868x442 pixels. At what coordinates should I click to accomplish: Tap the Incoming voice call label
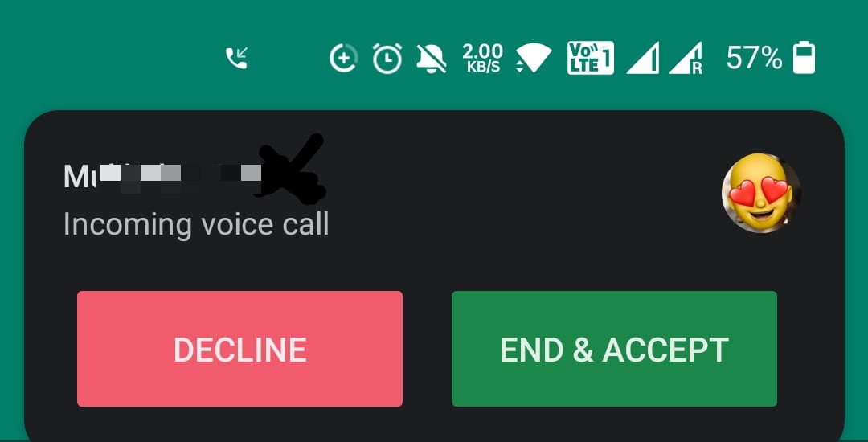click(x=196, y=224)
